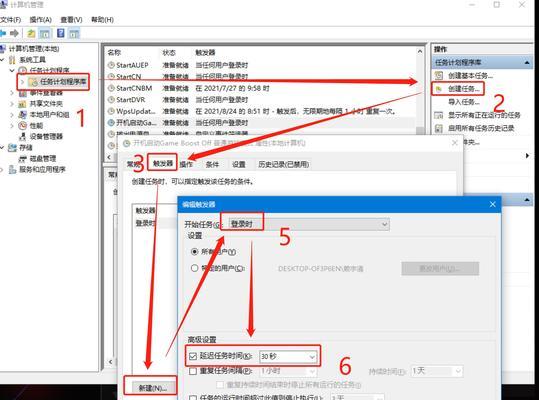Toggle the 延迟任务时间 checkbox
The width and height of the screenshot is (539, 400).
193,356
